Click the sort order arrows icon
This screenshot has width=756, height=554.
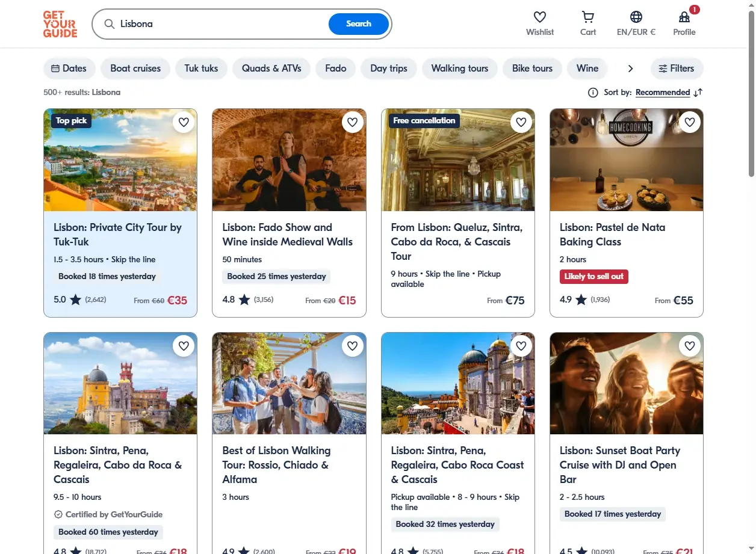pos(698,93)
